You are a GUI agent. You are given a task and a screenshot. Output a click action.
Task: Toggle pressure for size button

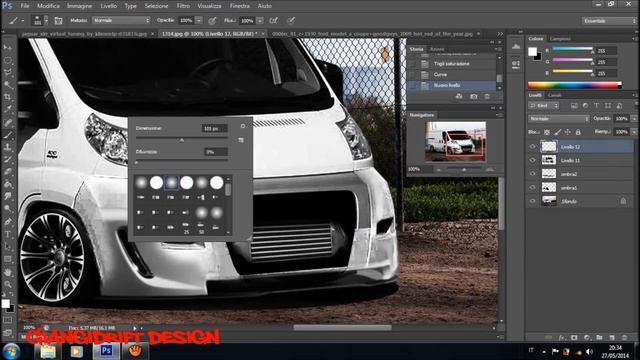point(291,20)
